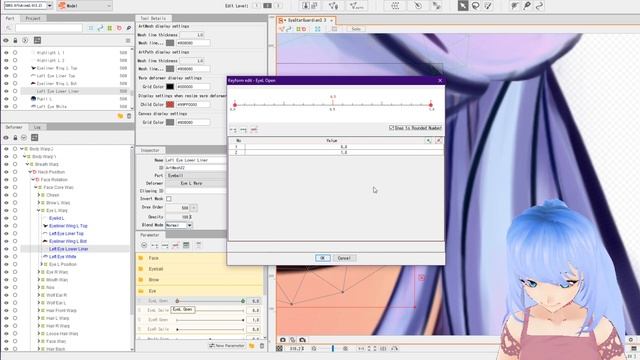Toggle lock circle for Hair Front Warp deformer
Image resolution: width=640 pixels, height=360 pixels.
tap(15, 310)
